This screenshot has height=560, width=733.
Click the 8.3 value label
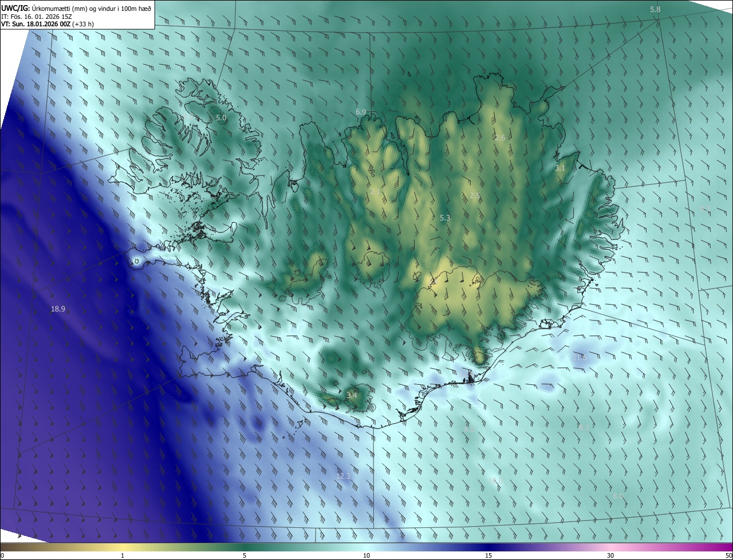coord(705,209)
